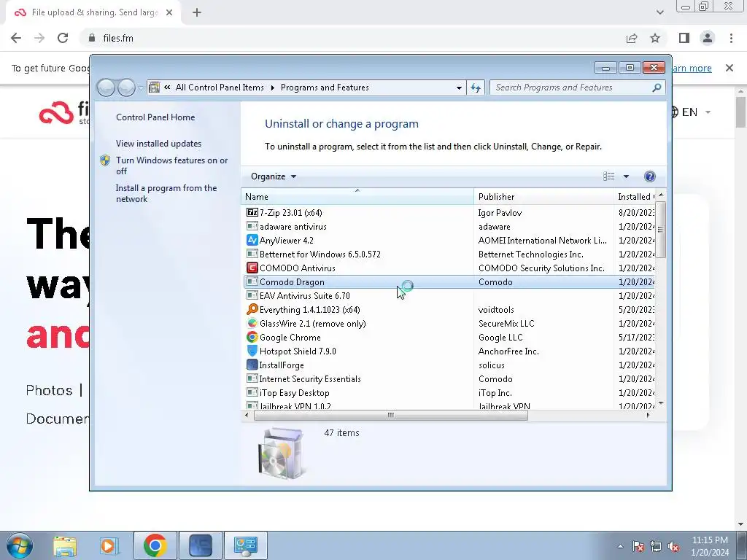Viewport: 747px width, 560px height.
Task: Click the change view icon
Action: pos(609,176)
